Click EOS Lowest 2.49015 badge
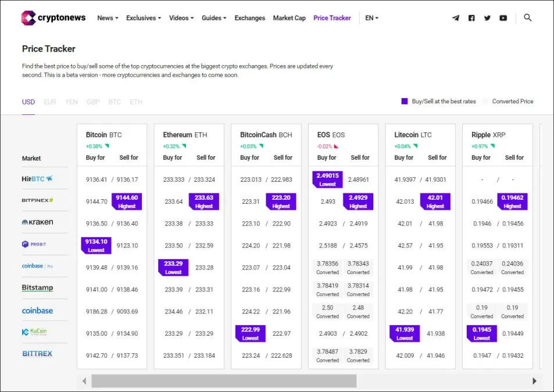This screenshot has height=392, width=554. coord(327,179)
